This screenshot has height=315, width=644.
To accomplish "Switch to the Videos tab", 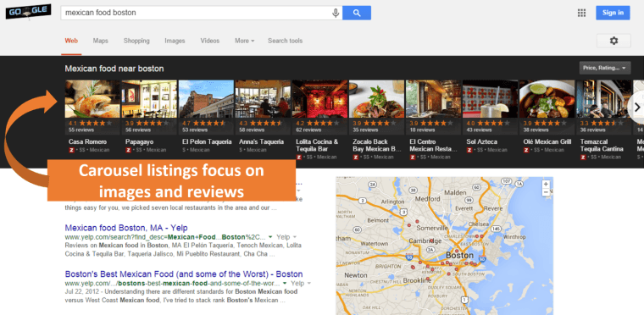I will tap(210, 41).
